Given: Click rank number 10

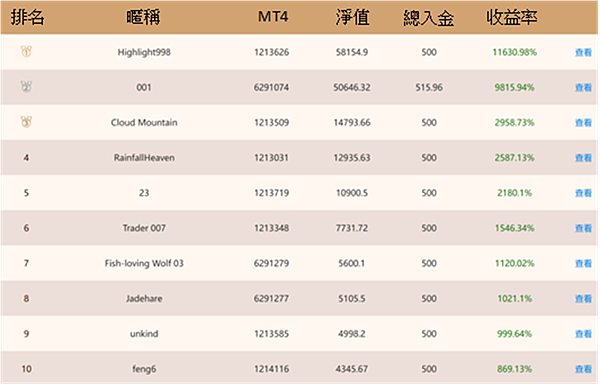Looking at the screenshot, I should (x=26, y=369).
